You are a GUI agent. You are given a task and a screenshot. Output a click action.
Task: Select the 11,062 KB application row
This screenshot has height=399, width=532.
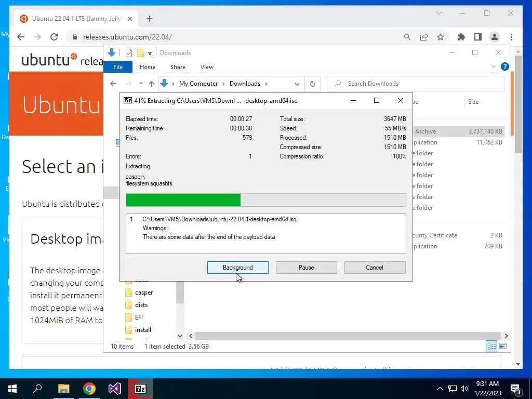459,142
